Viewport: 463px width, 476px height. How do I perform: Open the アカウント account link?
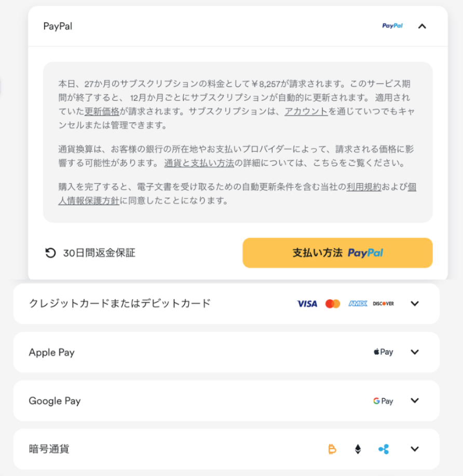pos(306,111)
